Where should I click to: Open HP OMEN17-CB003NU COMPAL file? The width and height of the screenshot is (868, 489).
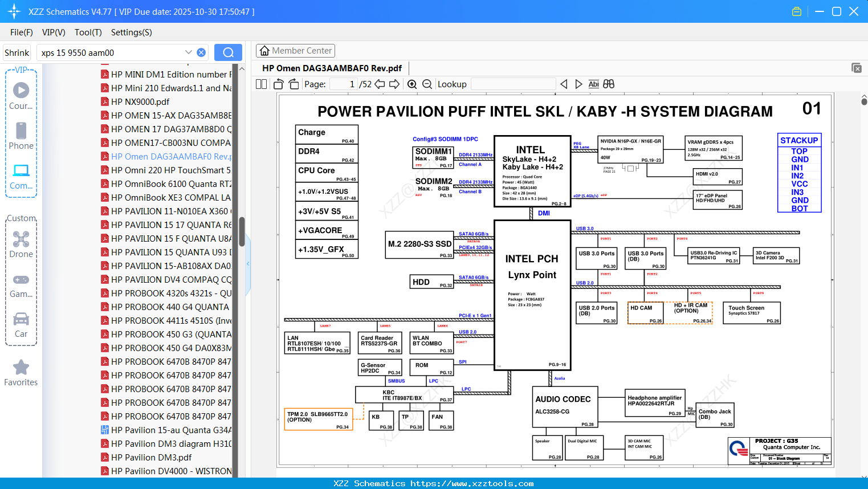pos(166,142)
